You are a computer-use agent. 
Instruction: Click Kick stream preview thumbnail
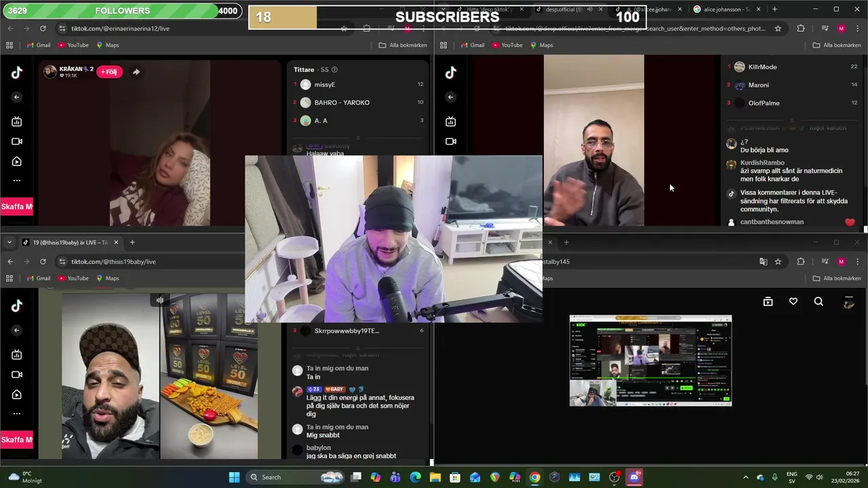(x=650, y=361)
